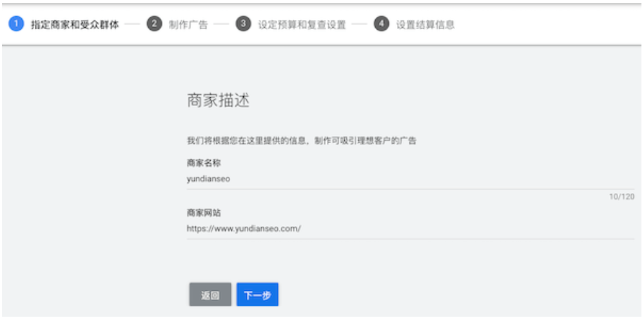
Task: Edit the 商家名称 field containing yundianseo
Action: point(411,179)
